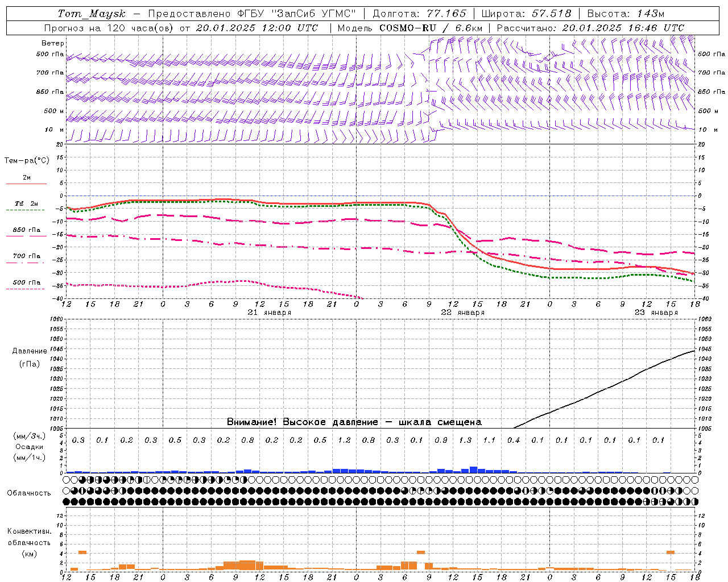This screenshot has width=728, height=582.
Task: Click the 2м temperature legend entry
Action: point(27,177)
